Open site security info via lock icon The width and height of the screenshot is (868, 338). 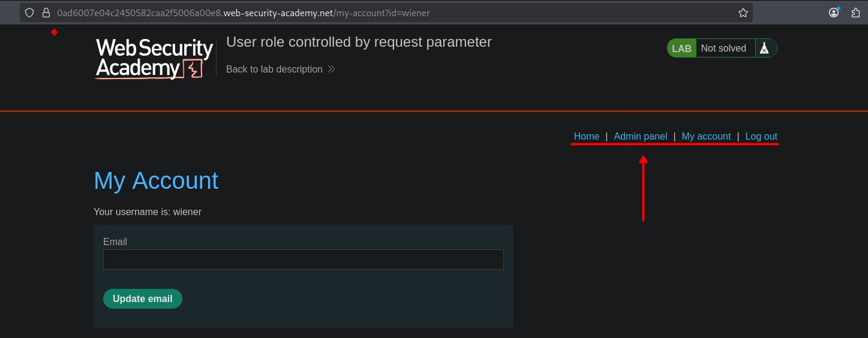click(46, 13)
